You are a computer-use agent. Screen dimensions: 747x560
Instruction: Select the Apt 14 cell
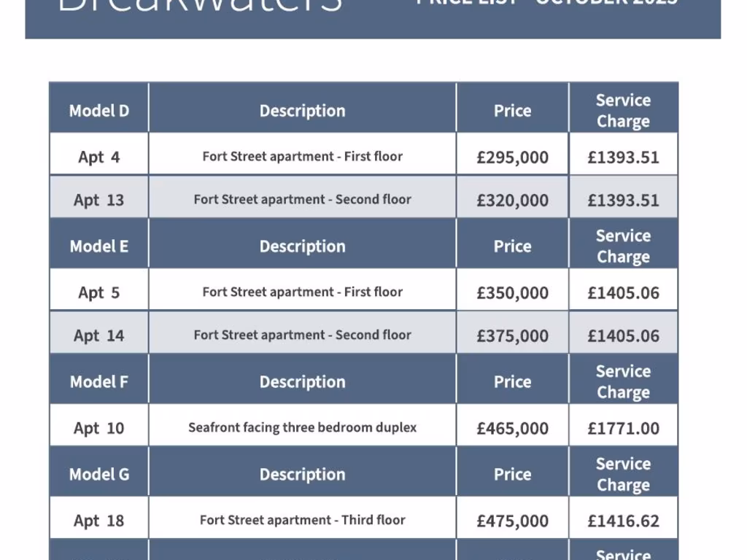point(99,335)
